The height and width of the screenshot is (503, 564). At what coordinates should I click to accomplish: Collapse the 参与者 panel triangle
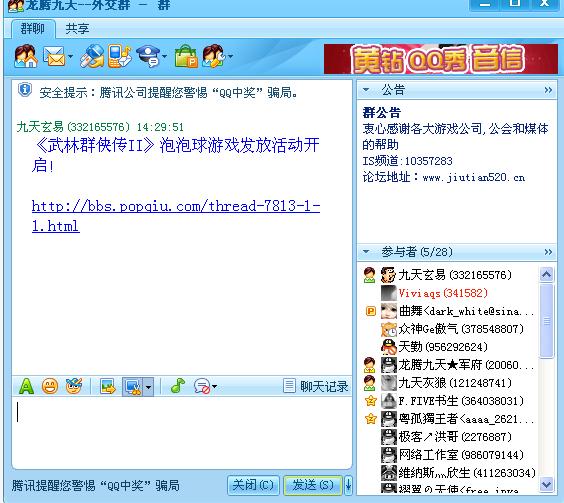pyautogui.click(x=366, y=252)
